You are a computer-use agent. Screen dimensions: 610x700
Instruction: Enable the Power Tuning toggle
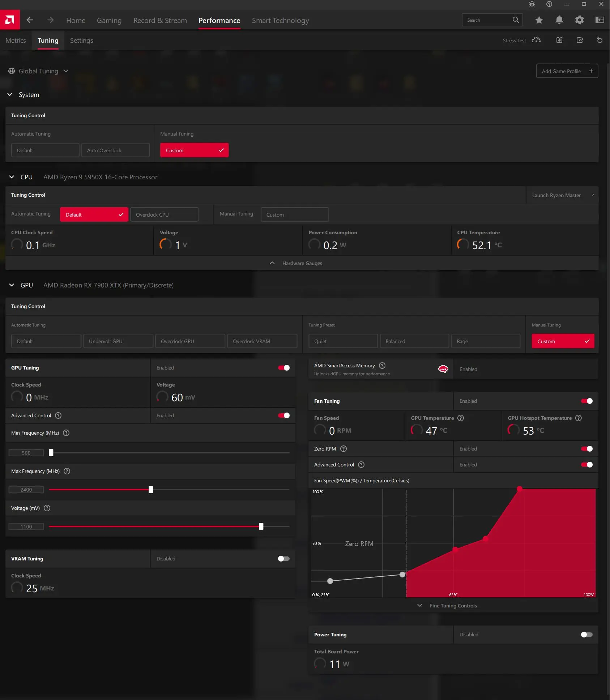[587, 635]
